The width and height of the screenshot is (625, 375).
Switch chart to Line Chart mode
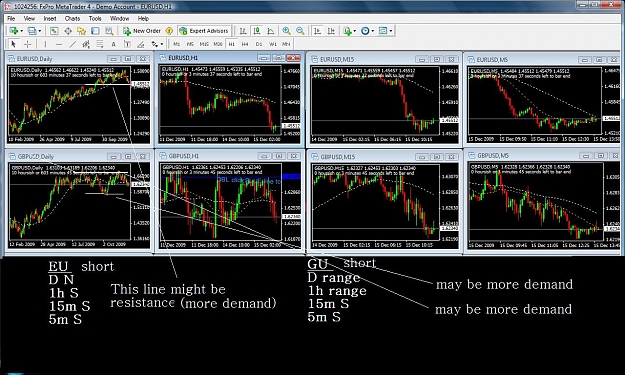(271, 31)
